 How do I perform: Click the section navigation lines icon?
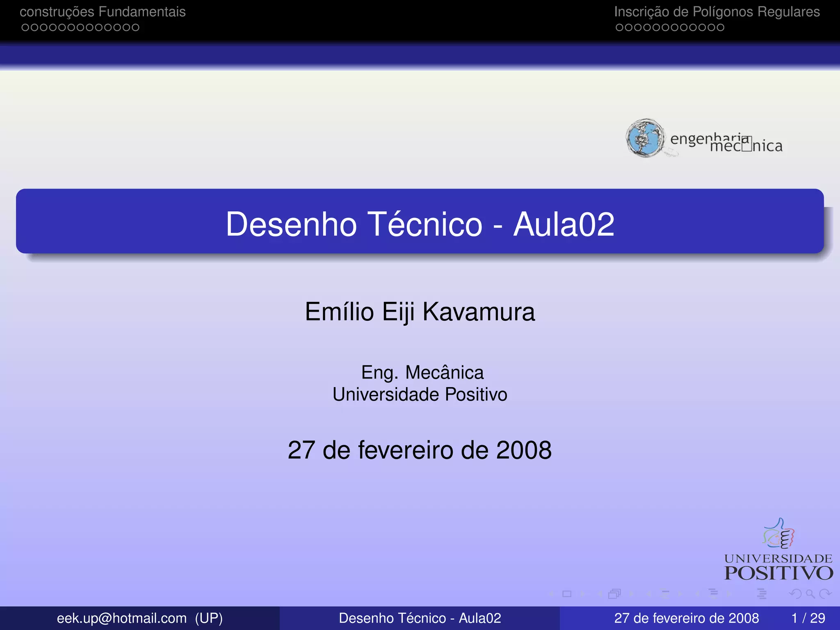click(714, 593)
